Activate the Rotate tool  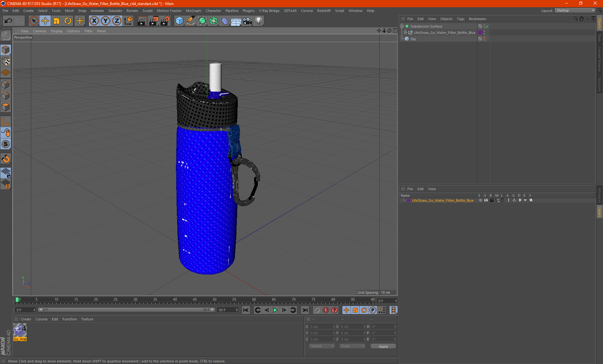pyautogui.click(x=68, y=21)
